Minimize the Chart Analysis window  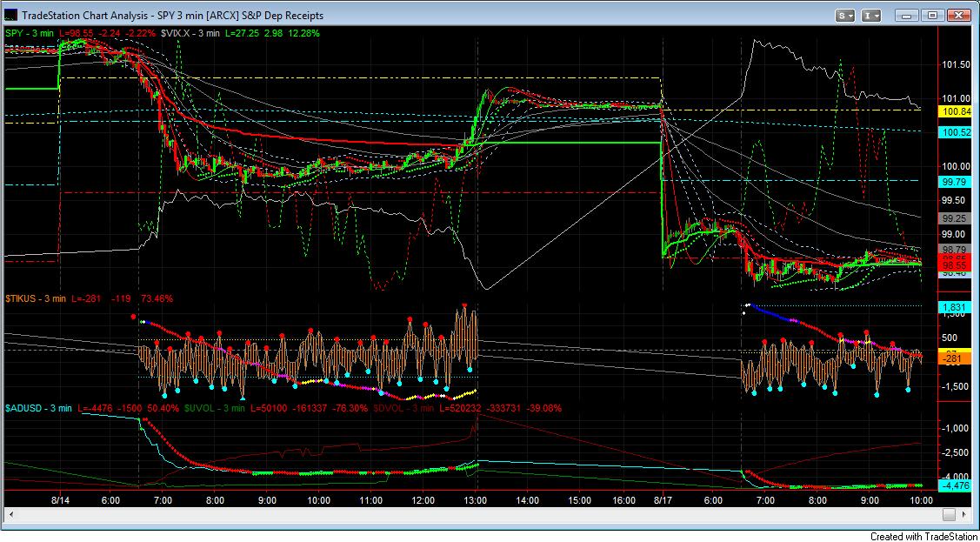click(x=906, y=16)
